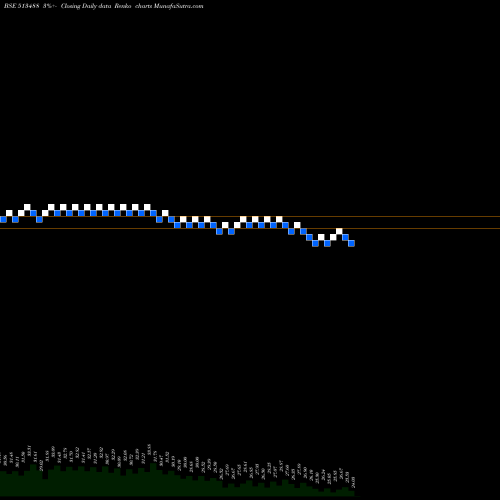Click the "BSE 513488" chart title text
The height and width of the screenshot is (500, 500).
tap(22, 6)
